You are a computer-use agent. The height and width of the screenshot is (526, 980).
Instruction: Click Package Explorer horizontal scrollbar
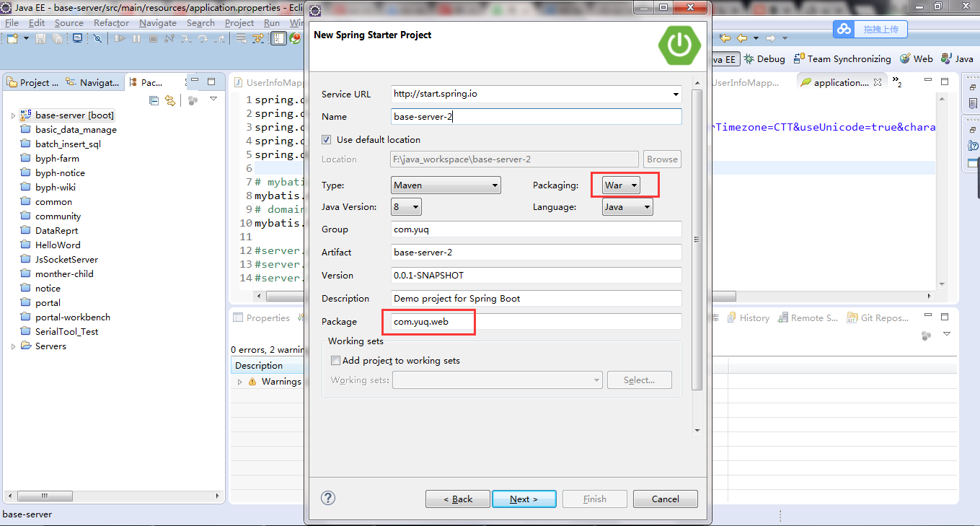point(45,496)
